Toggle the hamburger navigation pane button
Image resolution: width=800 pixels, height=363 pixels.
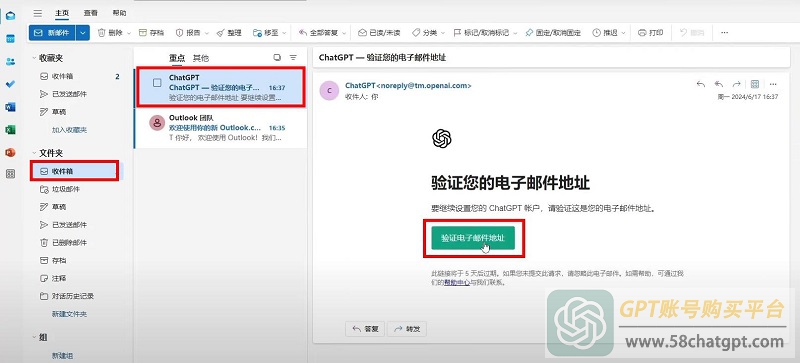click(x=38, y=13)
